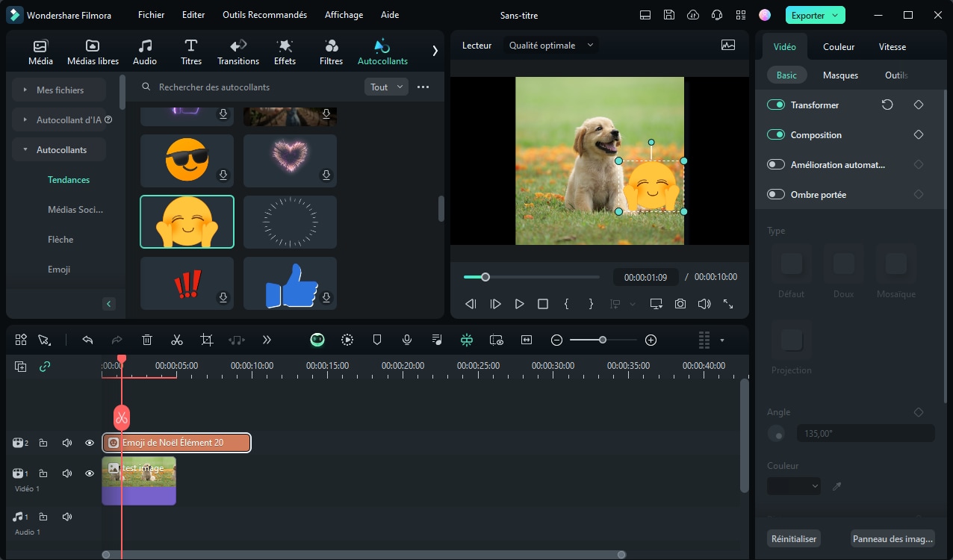The height and width of the screenshot is (560, 953).
Task: Select the Tendances sticker category
Action: [69, 180]
